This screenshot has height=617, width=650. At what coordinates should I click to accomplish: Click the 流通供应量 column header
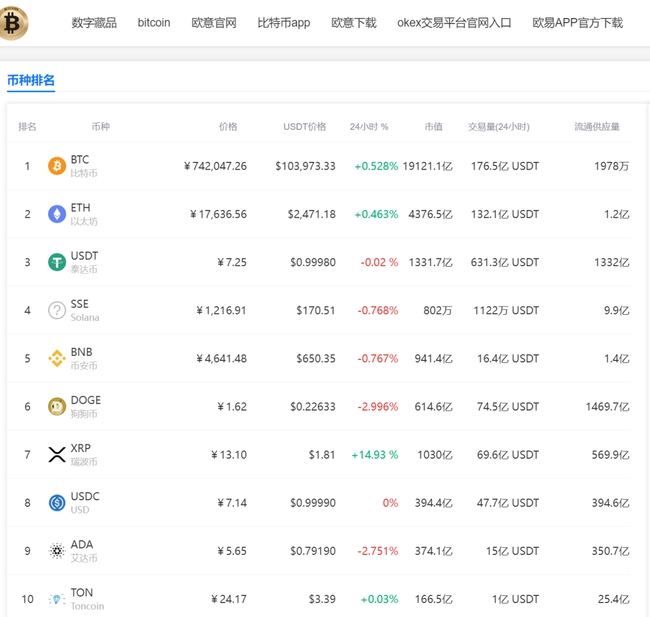point(597,126)
